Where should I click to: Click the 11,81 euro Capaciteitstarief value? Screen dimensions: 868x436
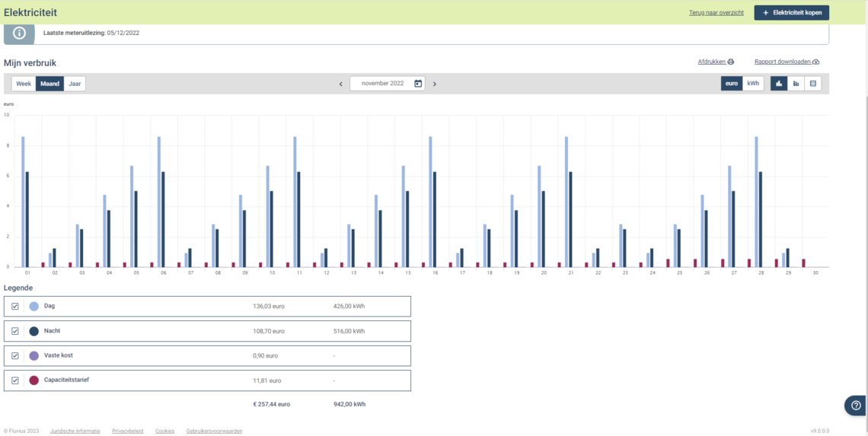[x=266, y=380]
